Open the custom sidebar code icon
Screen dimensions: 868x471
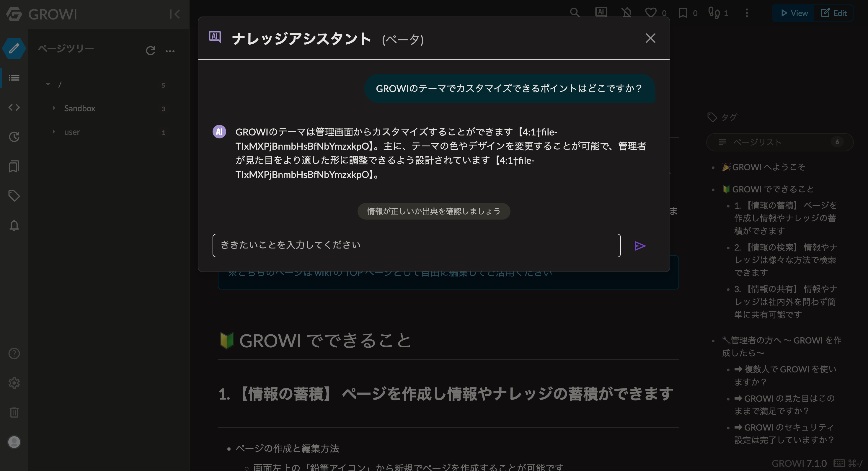[x=14, y=107]
